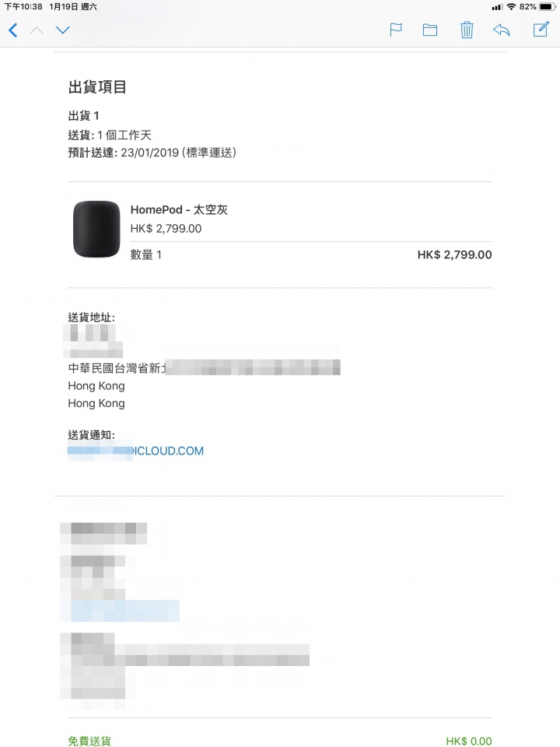Tap the Wi-Fi status icon

pos(512,6)
